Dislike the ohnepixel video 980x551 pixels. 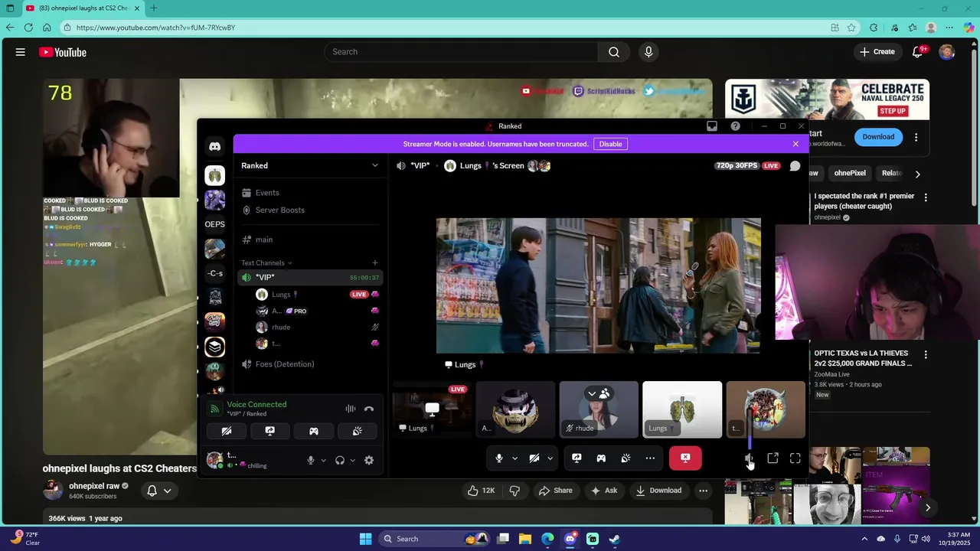(x=515, y=491)
